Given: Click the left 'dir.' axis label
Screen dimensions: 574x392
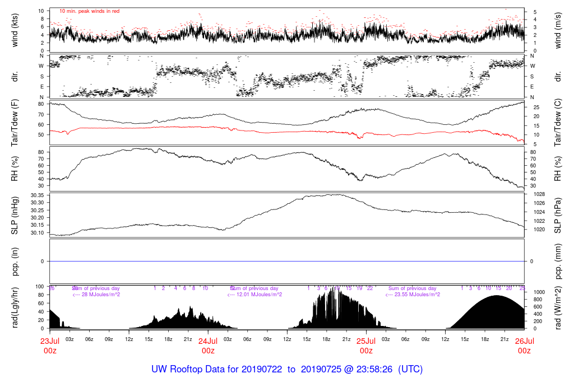Looking at the screenshot, I should click(15, 76).
